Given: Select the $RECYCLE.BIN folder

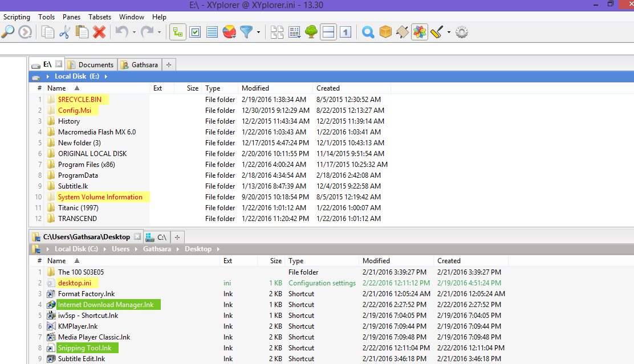Looking at the screenshot, I should (80, 99).
